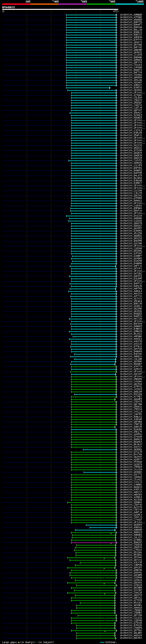Viewport: 146px width, 644px height.
Task: Open hit UniRef100_A5DKM4
Action: (131, 379)
